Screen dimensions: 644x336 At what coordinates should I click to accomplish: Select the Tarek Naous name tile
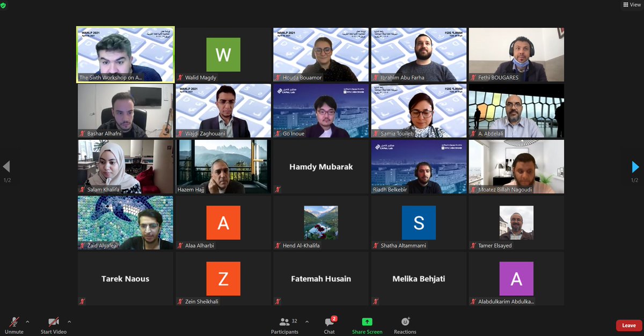click(126, 279)
